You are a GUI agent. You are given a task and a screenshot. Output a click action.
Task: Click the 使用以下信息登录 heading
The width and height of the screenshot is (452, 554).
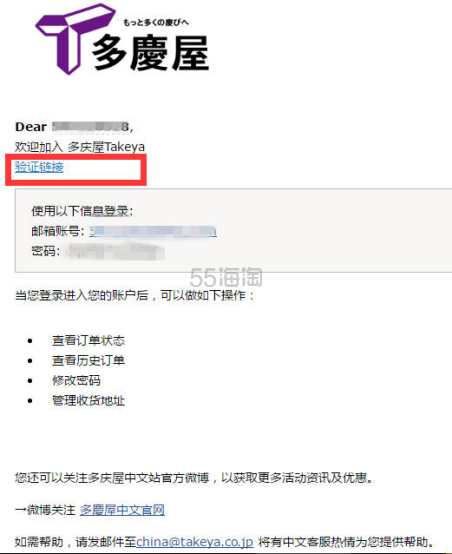click(82, 211)
